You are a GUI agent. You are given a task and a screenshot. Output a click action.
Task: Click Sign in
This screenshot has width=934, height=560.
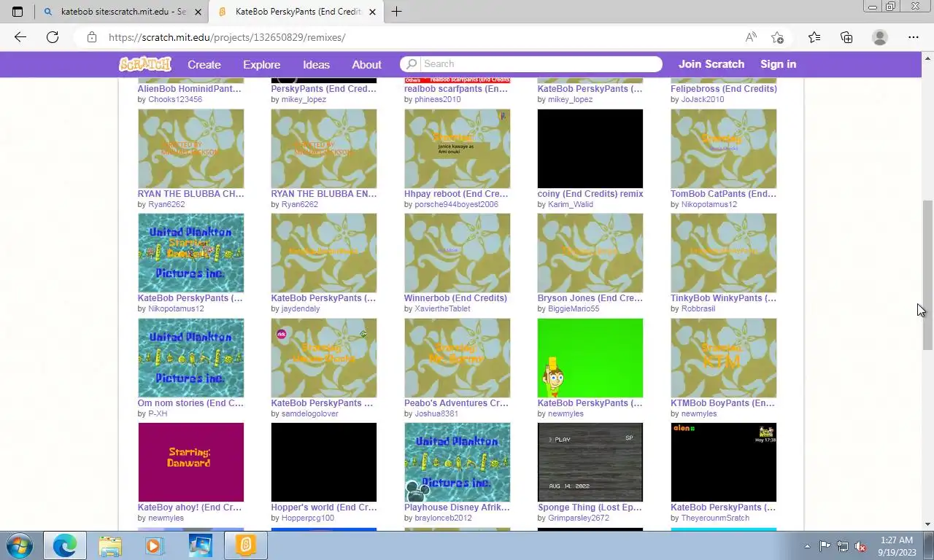coord(778,64)
